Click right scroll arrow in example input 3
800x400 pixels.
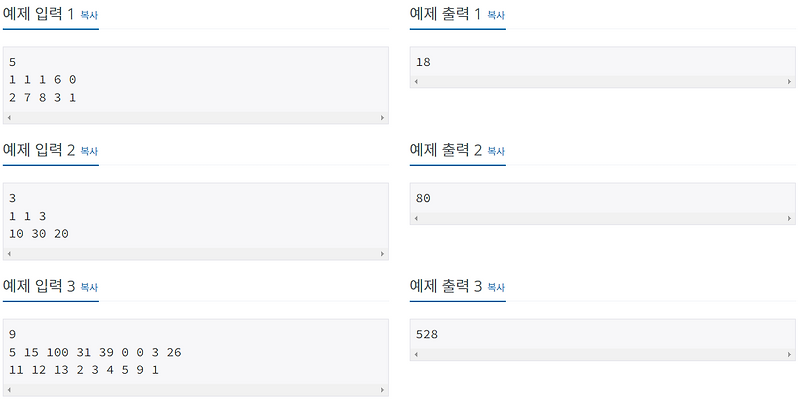(382, 390)
